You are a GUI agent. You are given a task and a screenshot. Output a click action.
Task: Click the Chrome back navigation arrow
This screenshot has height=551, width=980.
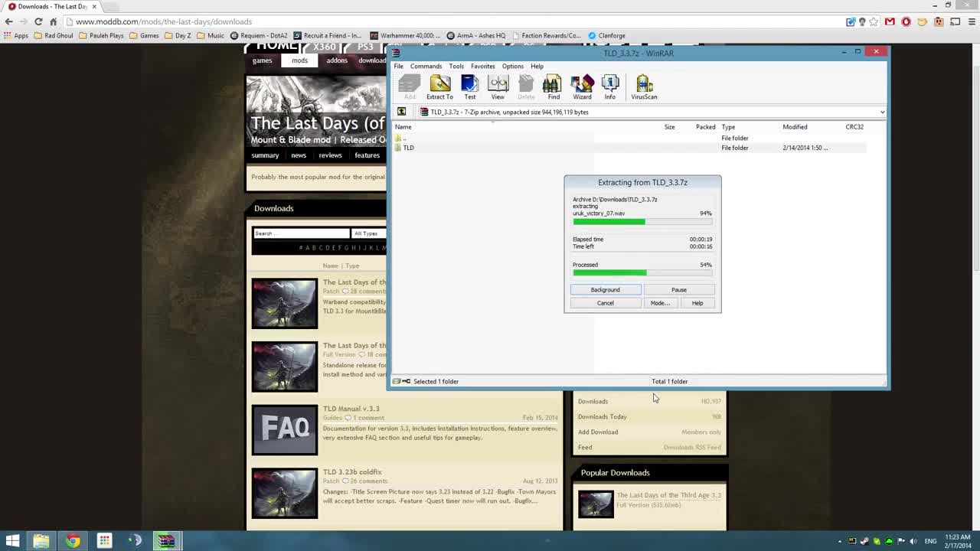[x=9, y=21]
